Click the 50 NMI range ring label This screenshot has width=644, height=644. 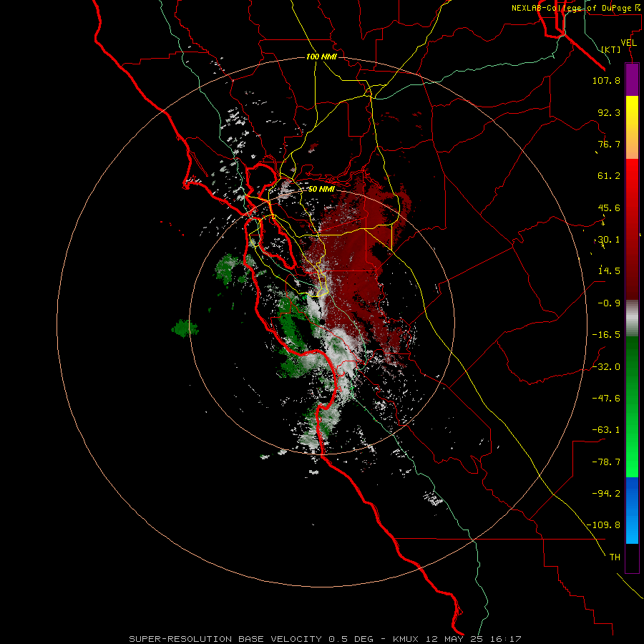point(321,190)
